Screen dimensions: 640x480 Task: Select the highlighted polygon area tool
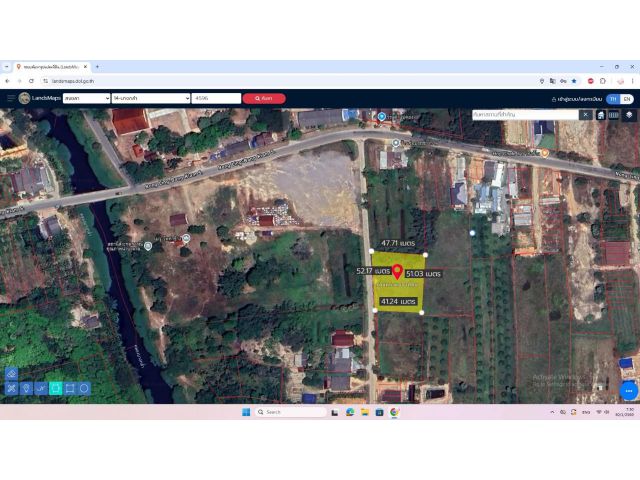(56, 388)
